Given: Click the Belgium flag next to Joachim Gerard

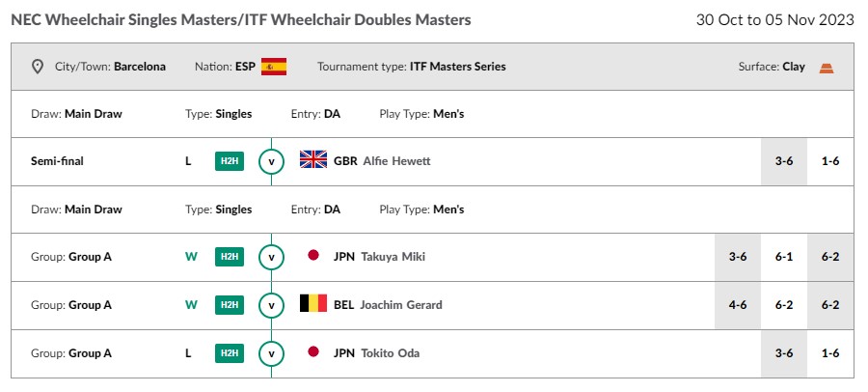Looking at the screenshot, I should (313, 303).
